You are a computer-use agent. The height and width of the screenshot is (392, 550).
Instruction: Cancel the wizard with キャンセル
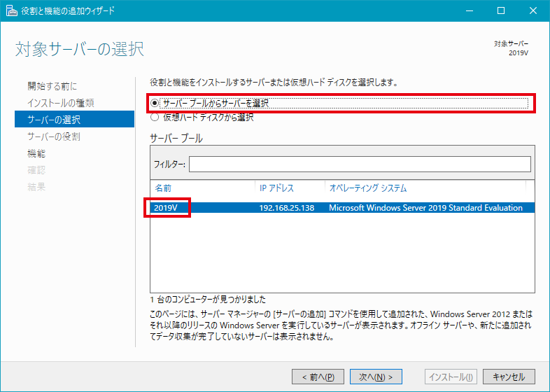click(509, 377)
